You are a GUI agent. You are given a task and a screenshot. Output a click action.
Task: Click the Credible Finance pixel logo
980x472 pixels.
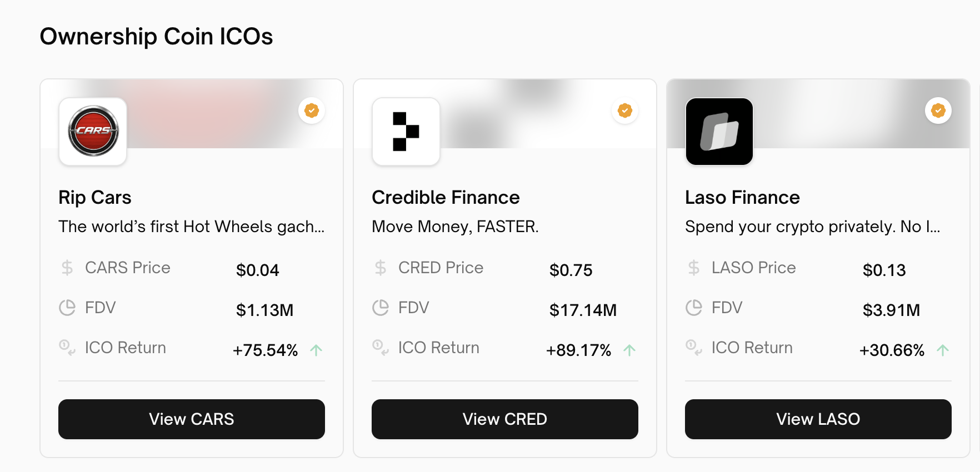tap(406, 132)
